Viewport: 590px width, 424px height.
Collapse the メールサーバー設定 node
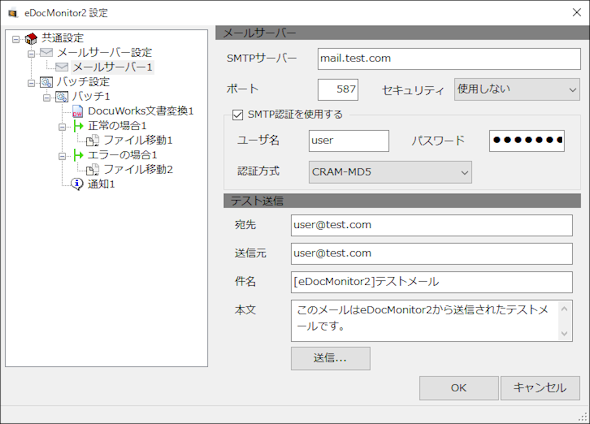tap(31, 53)
